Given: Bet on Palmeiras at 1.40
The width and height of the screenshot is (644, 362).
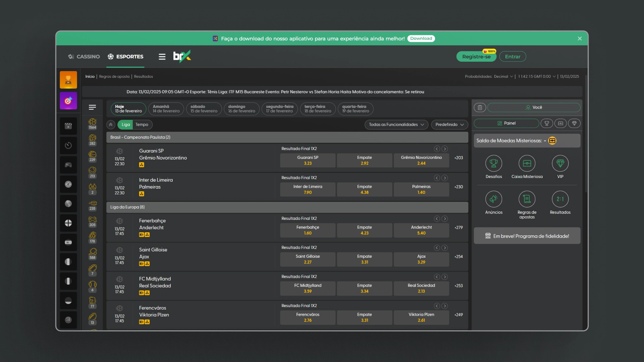Looking at the screenshot, I should (421, 189).
